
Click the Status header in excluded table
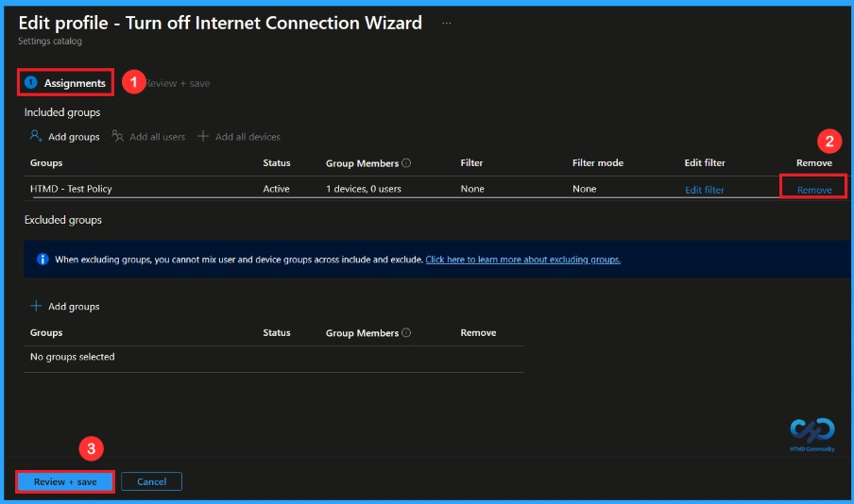pos(277,332)
